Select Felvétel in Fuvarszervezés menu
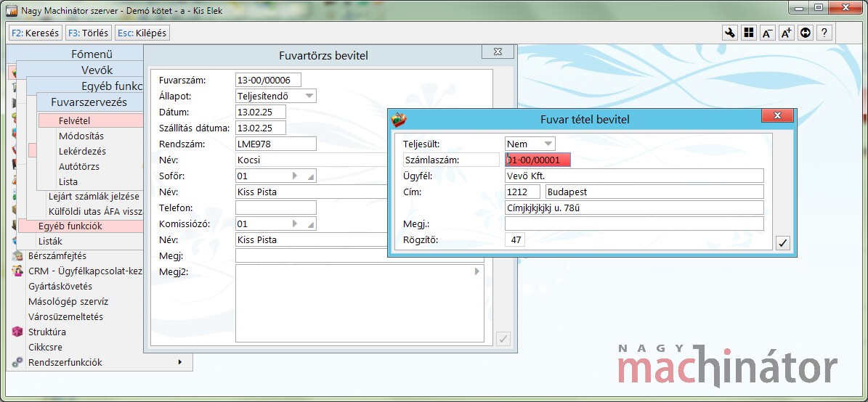This screenshot has height=402, width=868. coord(92,120)
